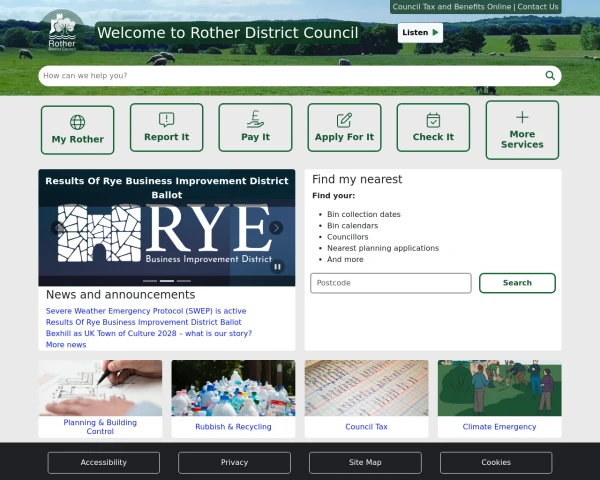Expand More Services plus tile

point(522,130)
